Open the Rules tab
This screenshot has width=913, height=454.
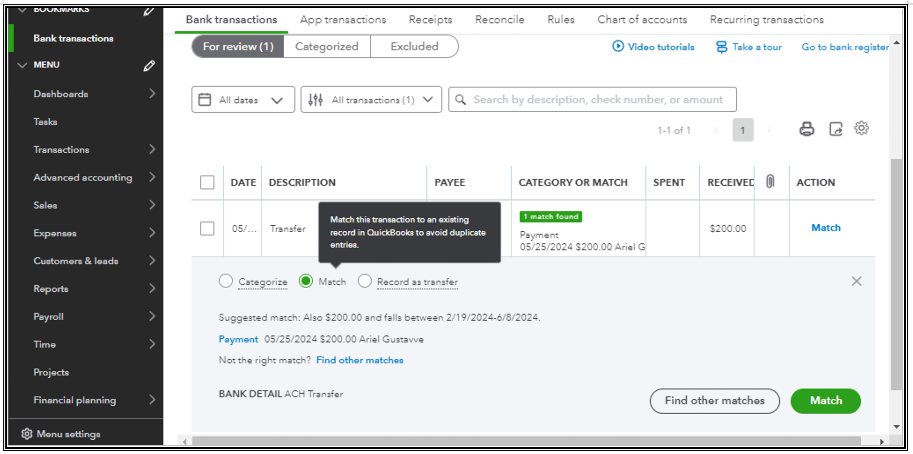tap(561, 20)
